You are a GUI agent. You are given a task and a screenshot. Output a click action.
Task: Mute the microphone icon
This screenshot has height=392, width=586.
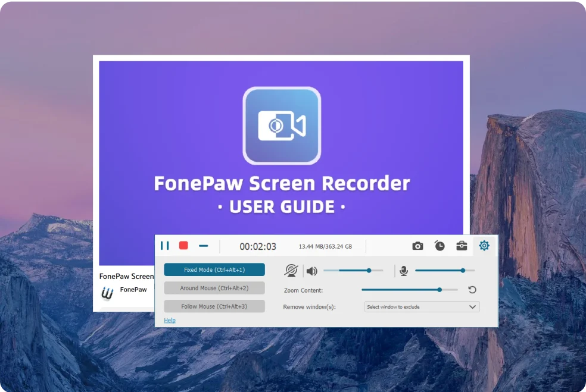point(404,271)
